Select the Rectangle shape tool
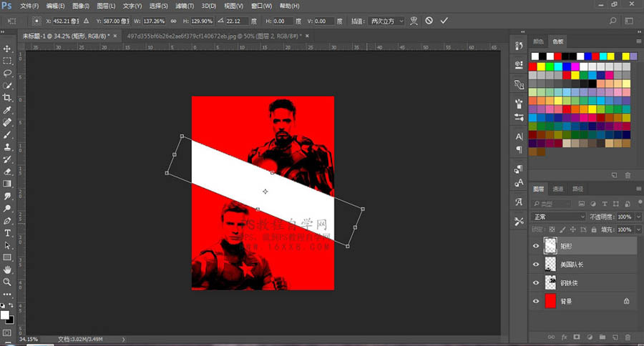644x346 pixels. click(x=7, y=257)
